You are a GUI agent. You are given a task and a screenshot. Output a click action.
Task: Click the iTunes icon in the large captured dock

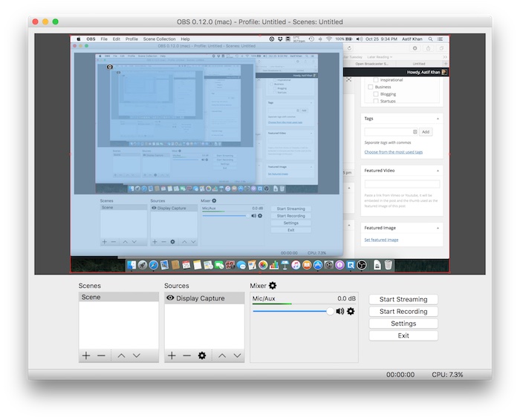pos(296,265)
